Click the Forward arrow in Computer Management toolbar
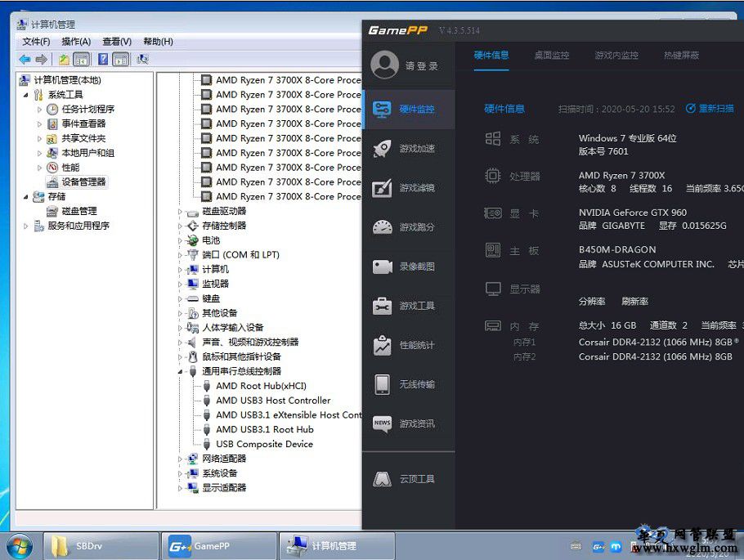Screen dimensions: 744x560 (41, 60)
